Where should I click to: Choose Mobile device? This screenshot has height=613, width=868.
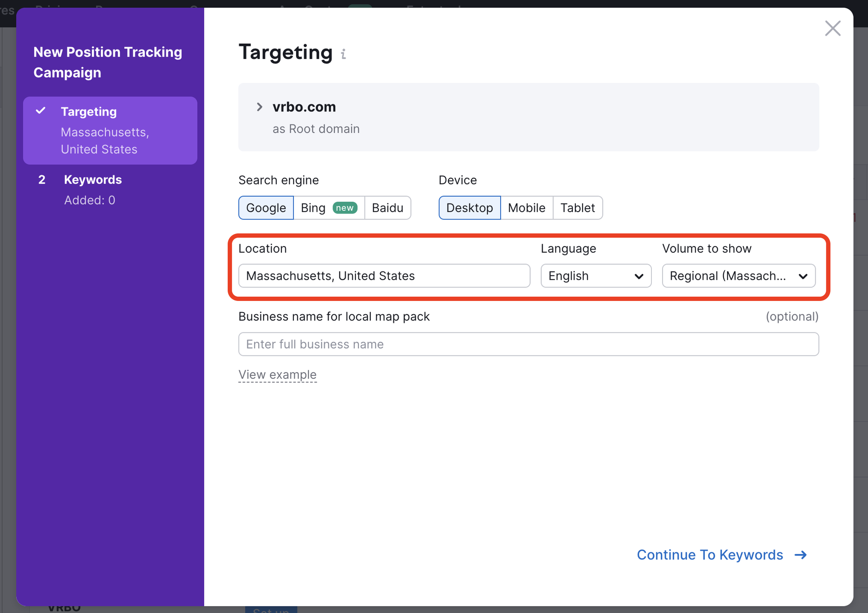point(527,208)
